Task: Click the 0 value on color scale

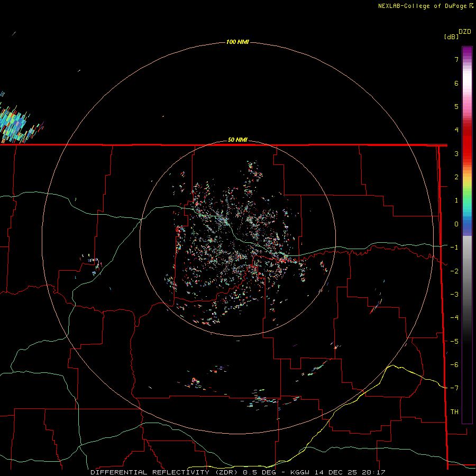Action: click(456, 224)
